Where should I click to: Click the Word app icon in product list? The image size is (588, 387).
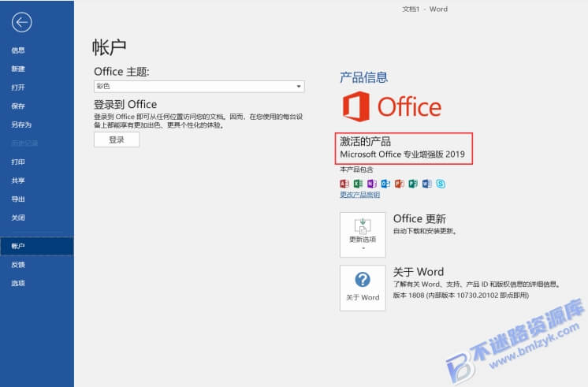426,184
